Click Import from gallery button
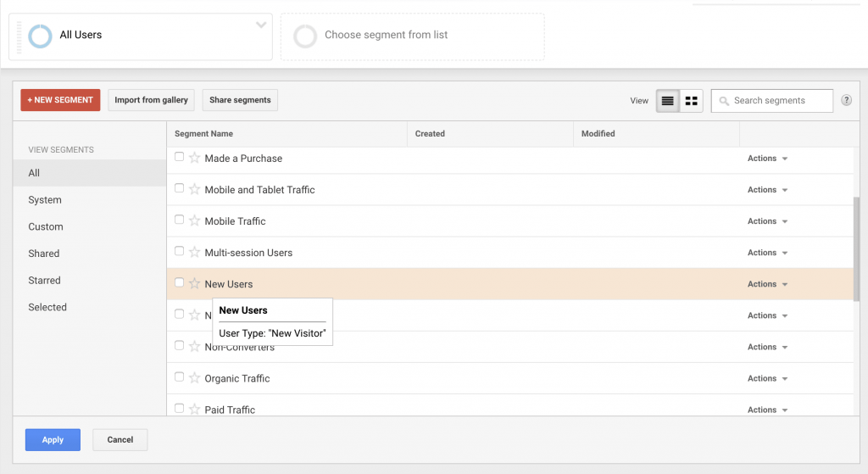The image size is (868, 474). (151, 100)
